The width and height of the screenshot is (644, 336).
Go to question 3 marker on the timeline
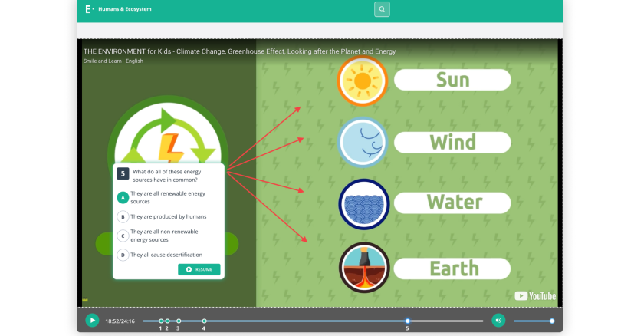point(179,321)
